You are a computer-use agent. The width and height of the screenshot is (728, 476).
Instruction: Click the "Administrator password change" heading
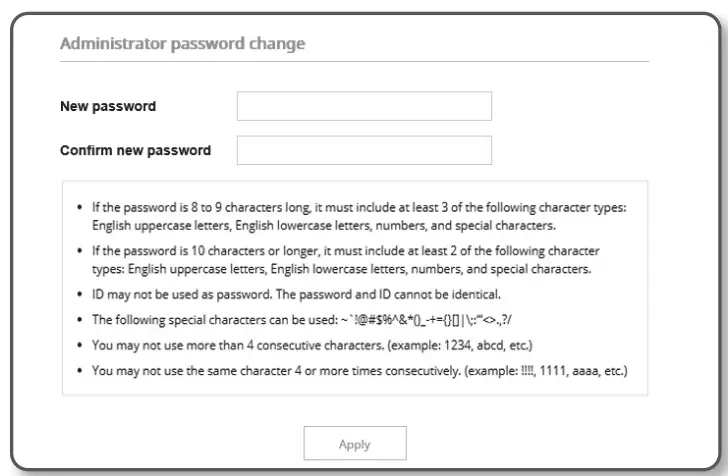click(x=183, y=44)
